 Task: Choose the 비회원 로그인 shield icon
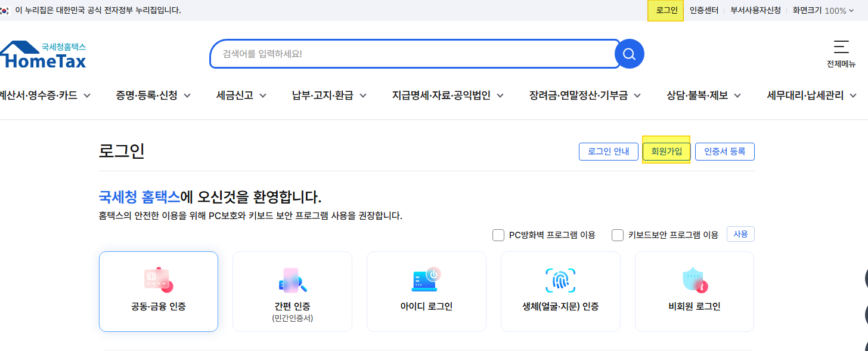[695, 280]
